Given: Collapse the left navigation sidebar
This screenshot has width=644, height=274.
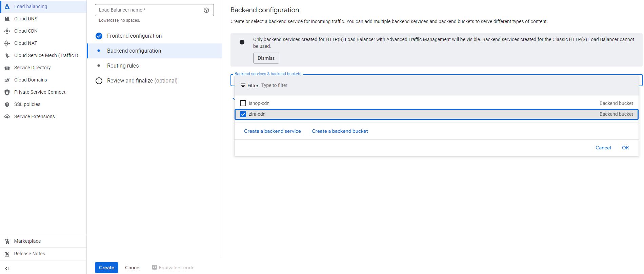Looking at the screenshot, I should [x=7, y=268].
